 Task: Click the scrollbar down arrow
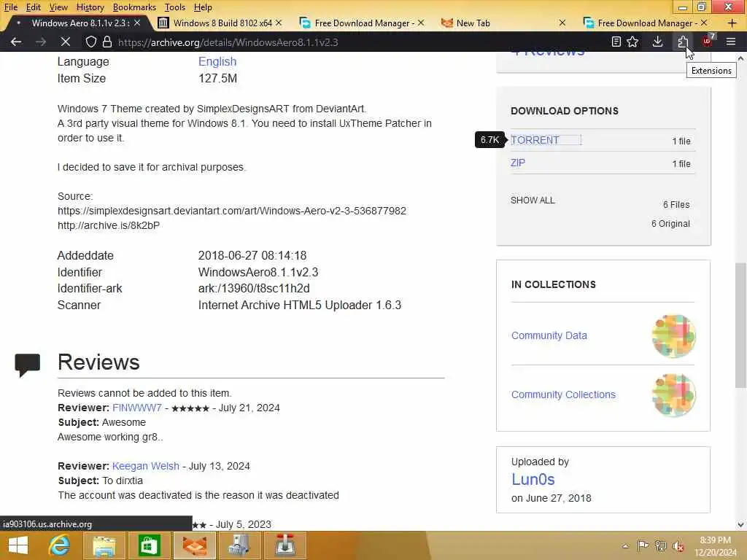pos(740,524)
